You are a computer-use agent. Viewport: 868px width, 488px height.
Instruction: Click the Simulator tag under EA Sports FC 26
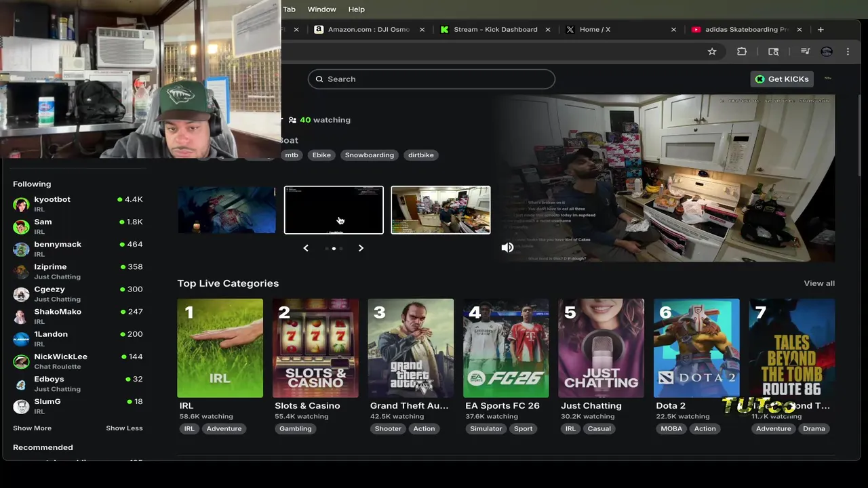point(486,428)
